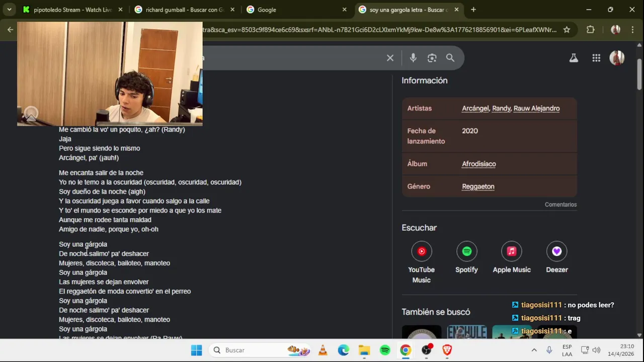Open Chrome extensions puzzle icon
644x362 pixels.
tap(591, 30)
